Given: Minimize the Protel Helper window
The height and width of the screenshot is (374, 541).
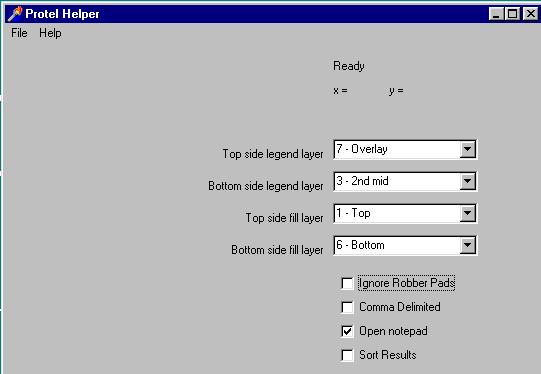Looking at the screenshot, I should coord(496,14).
